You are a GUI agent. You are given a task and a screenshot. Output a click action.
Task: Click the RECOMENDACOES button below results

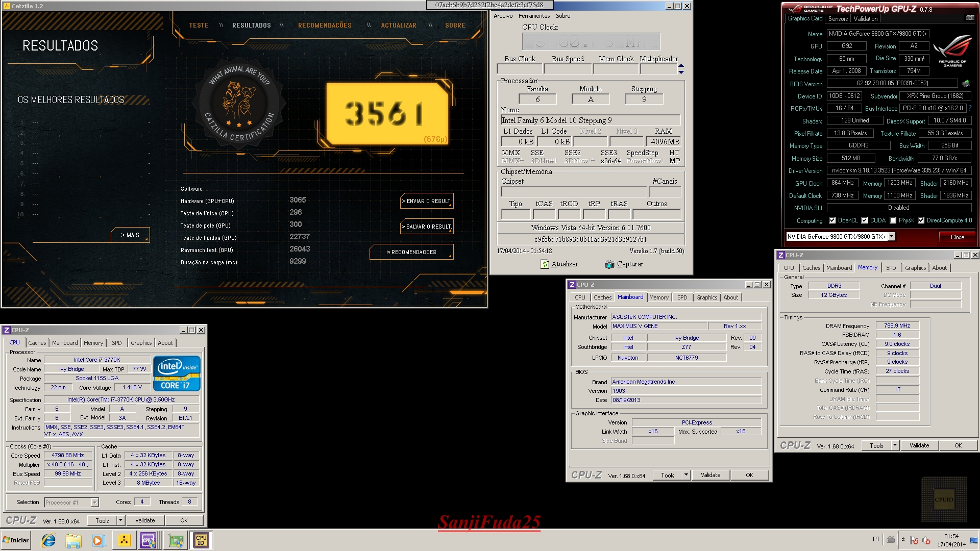411,252
